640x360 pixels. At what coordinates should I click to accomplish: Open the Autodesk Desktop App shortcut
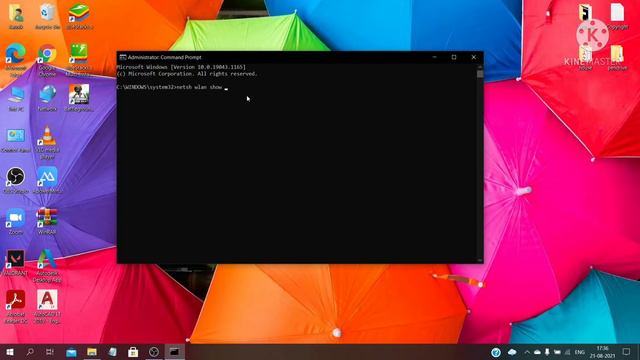(x=47, y=265)
